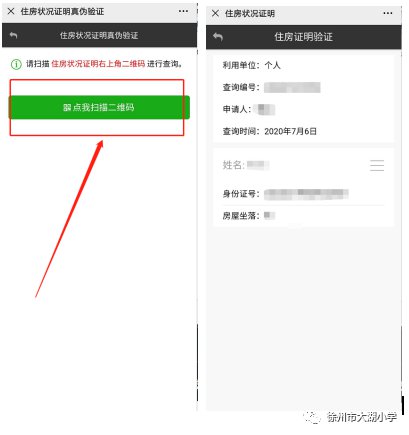Click the 查询时间 2020年7月6日 field
Viewport: 409px width, 435px height.
click(x=270, y=131)
